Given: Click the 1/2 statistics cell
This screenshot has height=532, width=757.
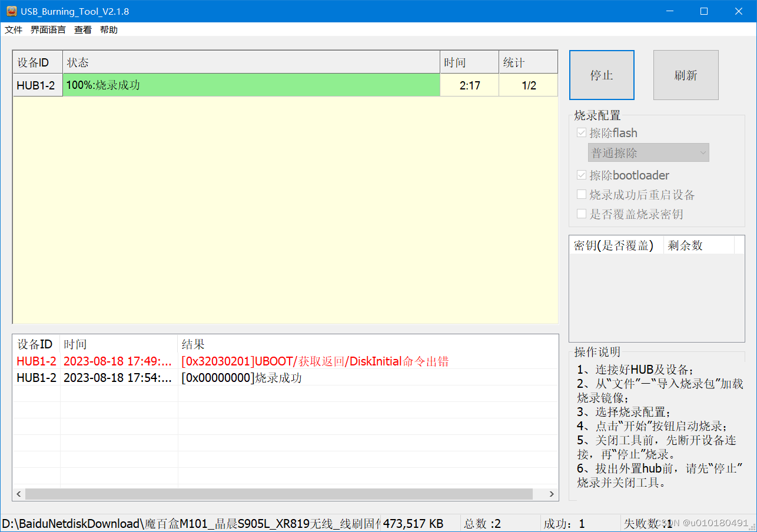Looking at the screenshot, I should click(529, 85).
